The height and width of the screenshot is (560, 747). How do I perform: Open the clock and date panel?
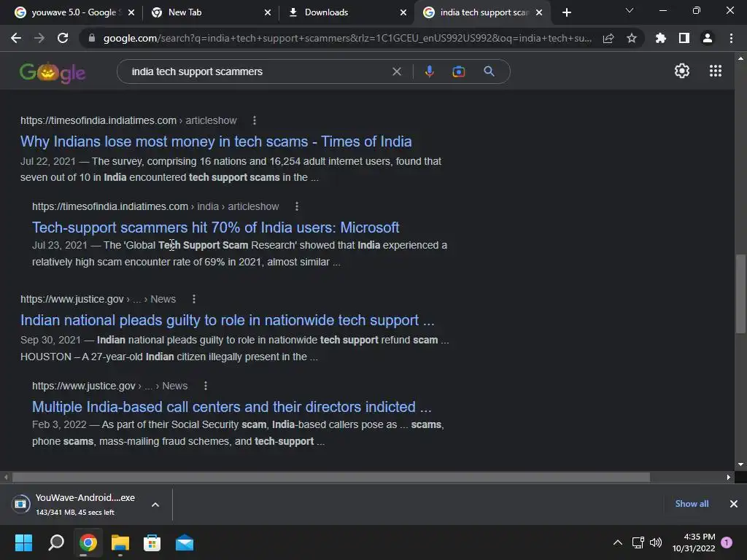click(694, 542)
